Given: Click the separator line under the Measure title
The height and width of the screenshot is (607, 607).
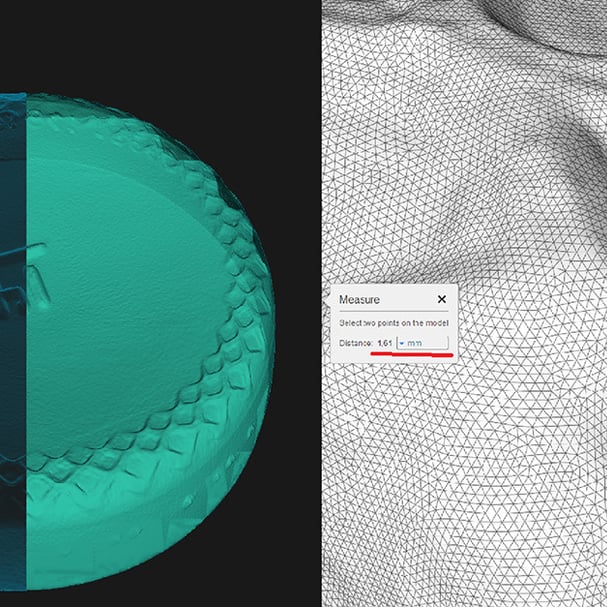Looking at the screenshot, I should click(x=394, y=311).
